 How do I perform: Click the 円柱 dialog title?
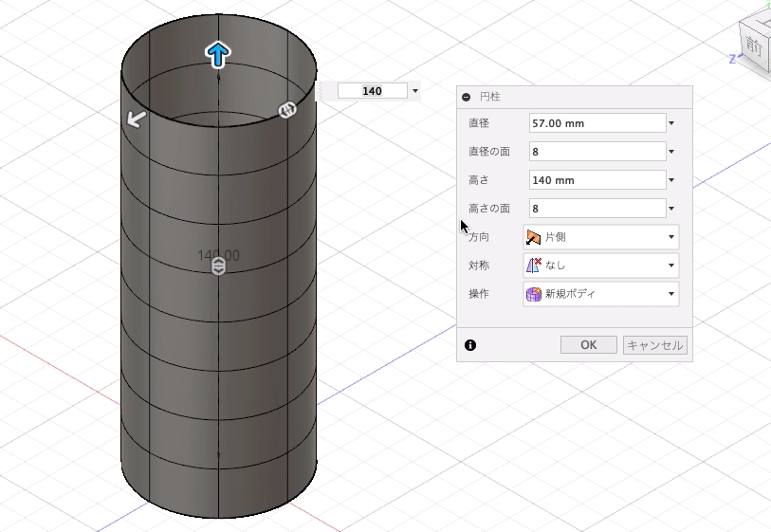[489, 97]
